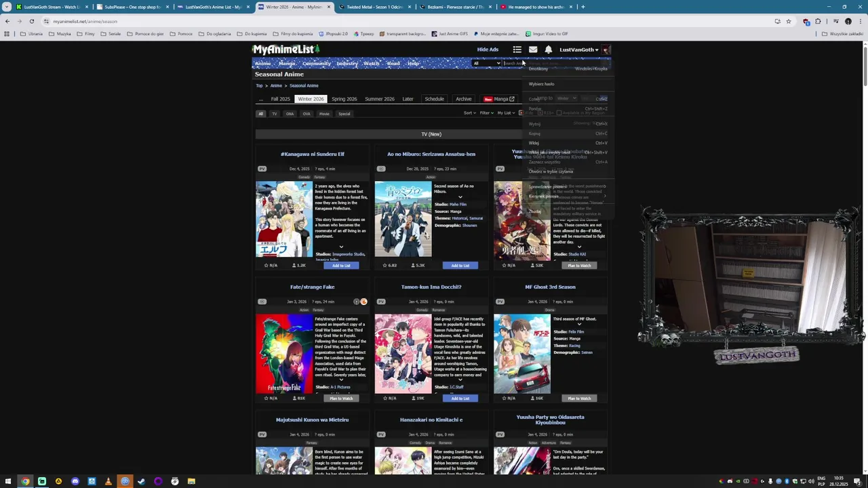Select the Movie type filter

point(324,114)
